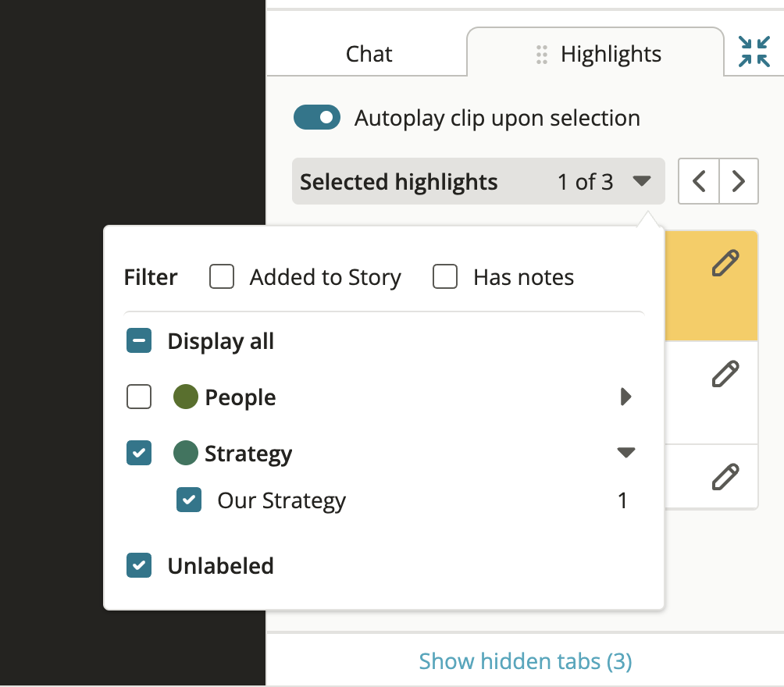Expand the People label group
The width and height of the screenshot is (784, 687).
625,397
